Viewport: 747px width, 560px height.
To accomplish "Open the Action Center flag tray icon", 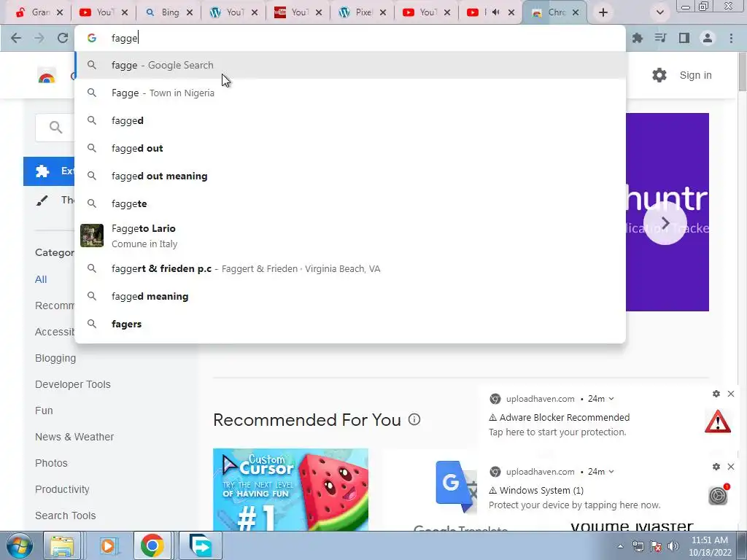I will [x=656, y=546].
